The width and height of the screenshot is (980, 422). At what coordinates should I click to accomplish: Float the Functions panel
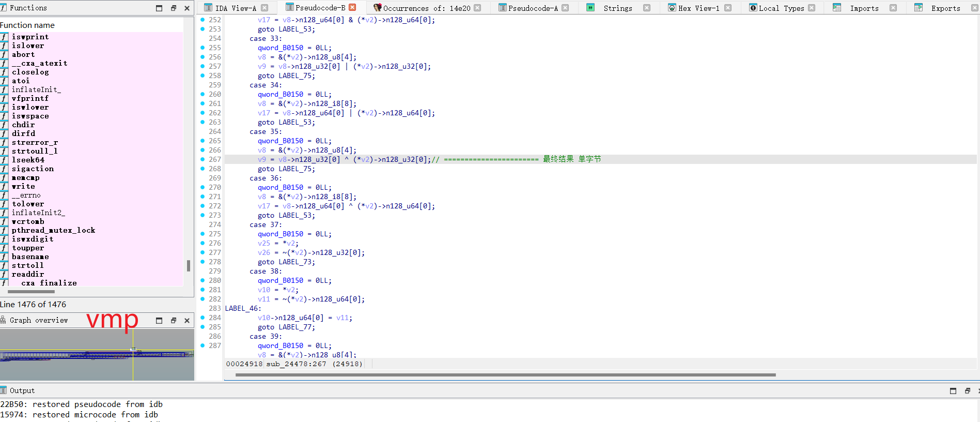click(x=174, y=8)
